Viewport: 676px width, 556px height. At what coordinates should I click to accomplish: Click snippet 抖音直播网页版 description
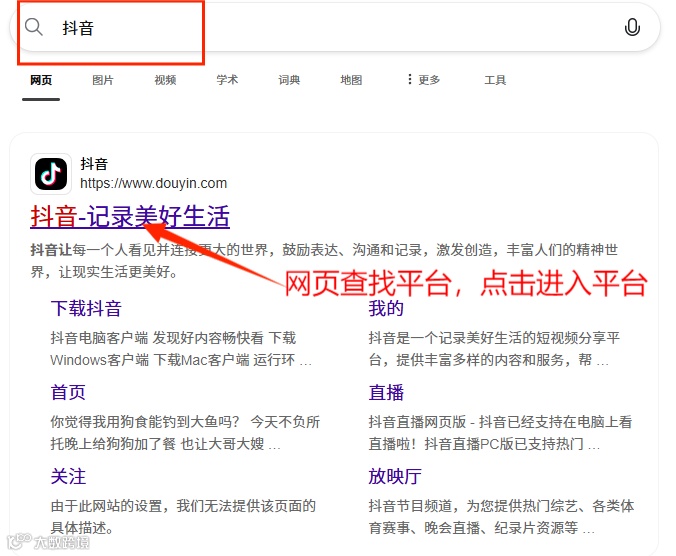[x=500, y=433]
